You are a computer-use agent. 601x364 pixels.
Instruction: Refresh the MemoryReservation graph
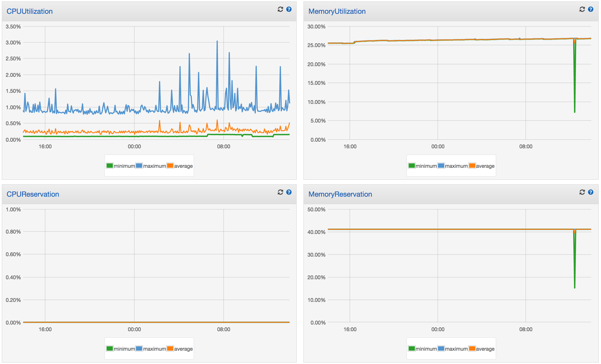point(582,192)
